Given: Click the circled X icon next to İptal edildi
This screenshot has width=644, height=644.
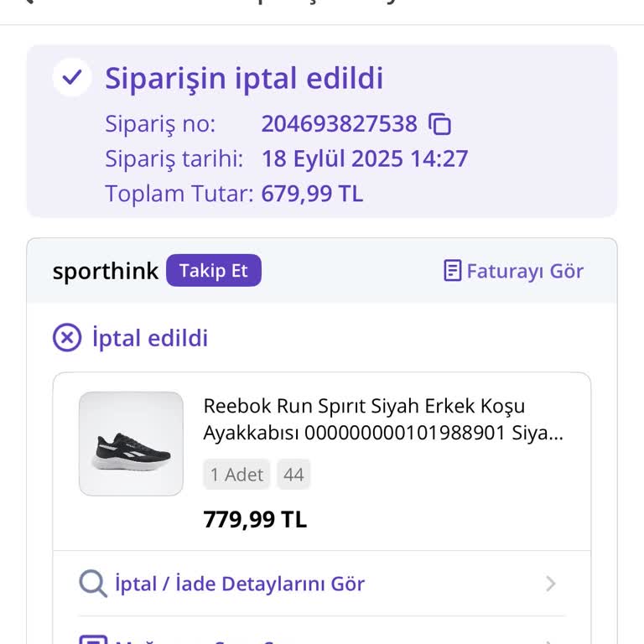Looking at the screenshot, I should (x=67, y=338).
